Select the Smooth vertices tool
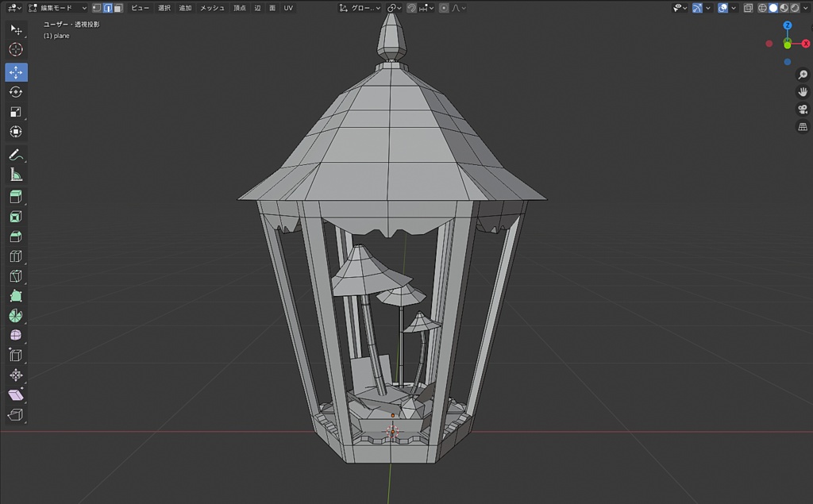Viewport: 813px width, 504px height. click(16, 336)
